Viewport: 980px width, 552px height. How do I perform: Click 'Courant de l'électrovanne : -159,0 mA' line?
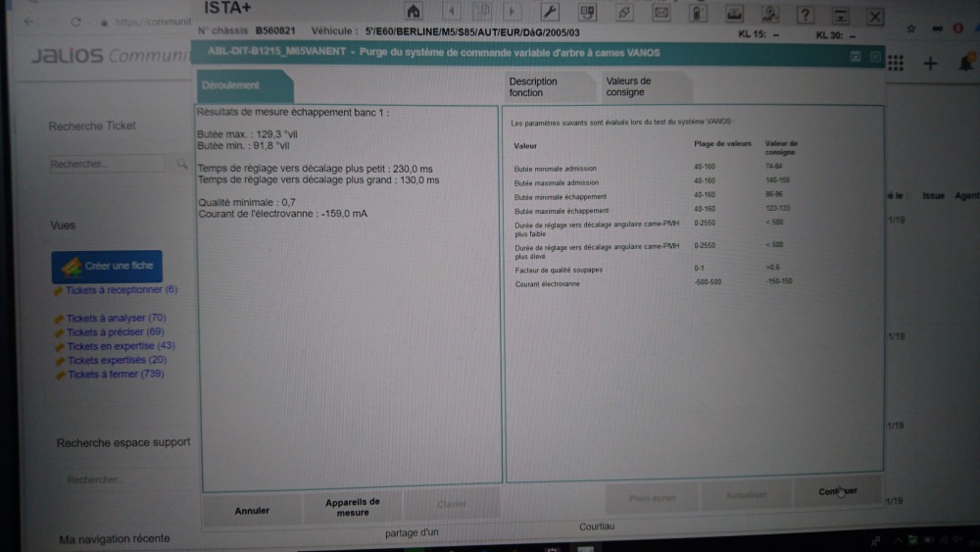click(282, 214)
